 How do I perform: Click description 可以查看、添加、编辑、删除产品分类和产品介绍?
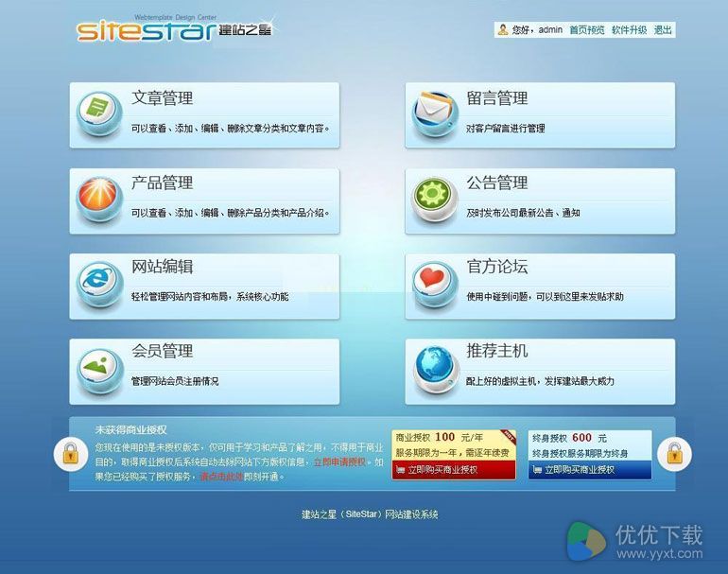pos(231,213)
